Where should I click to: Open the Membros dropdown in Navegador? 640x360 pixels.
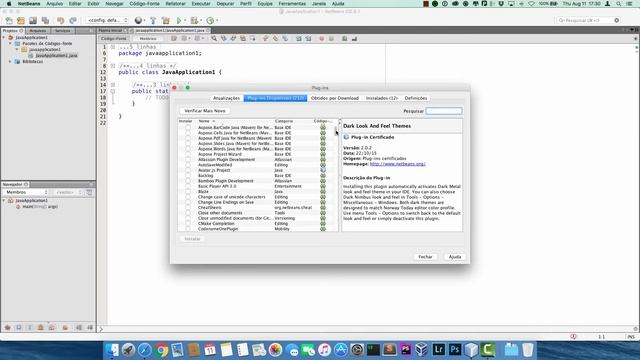click(26, 192)
